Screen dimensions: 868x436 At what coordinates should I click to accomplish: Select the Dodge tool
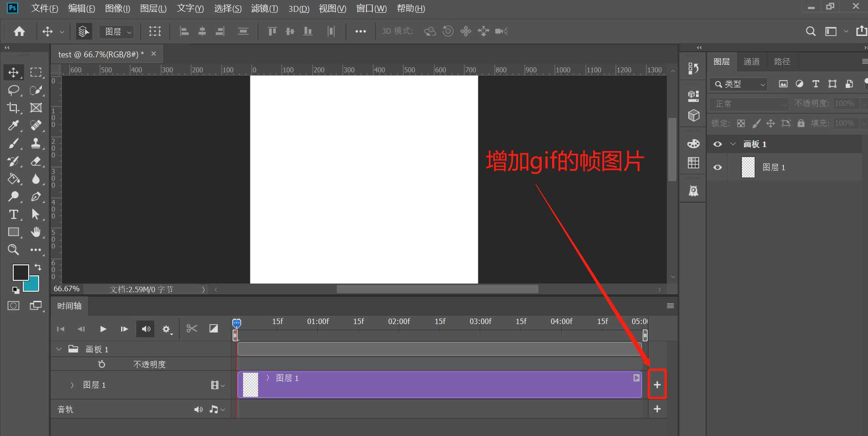pos(14,197)
